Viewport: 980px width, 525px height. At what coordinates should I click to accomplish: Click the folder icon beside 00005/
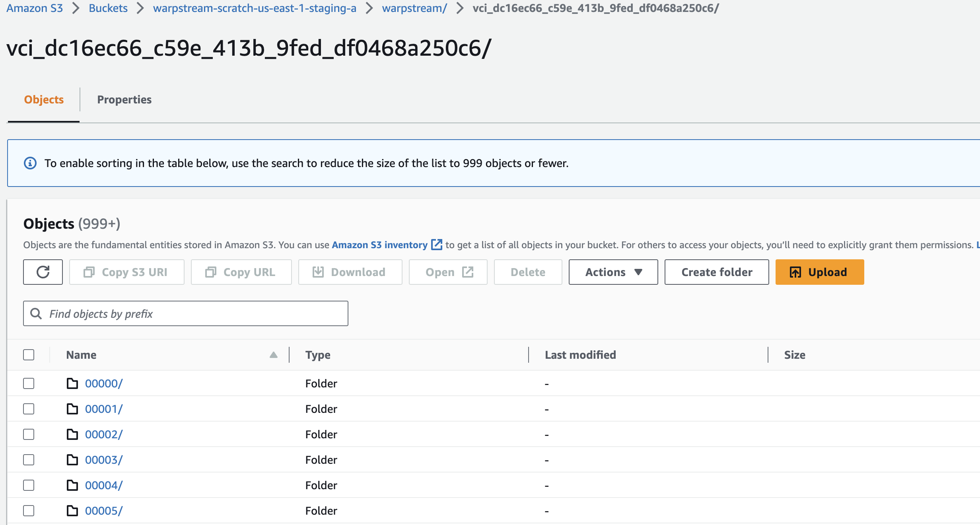coord(72,511)
